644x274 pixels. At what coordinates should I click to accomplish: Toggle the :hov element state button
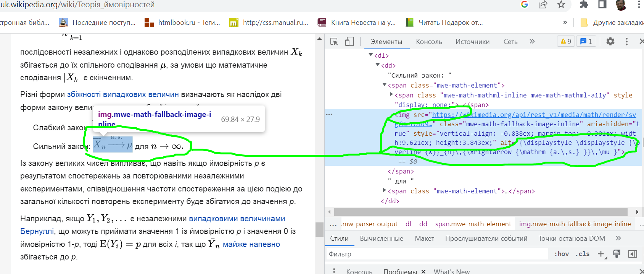[562, 254]
